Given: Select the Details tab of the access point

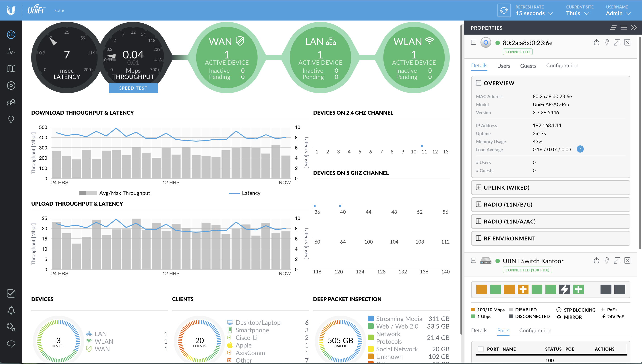Looking at the screenshot, I should [479, 66].
